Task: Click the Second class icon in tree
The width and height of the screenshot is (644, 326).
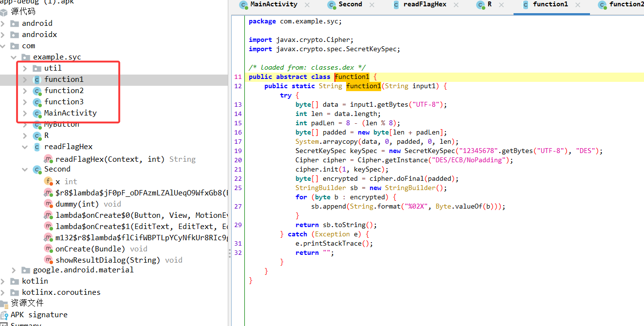Action: pos(37,169)
